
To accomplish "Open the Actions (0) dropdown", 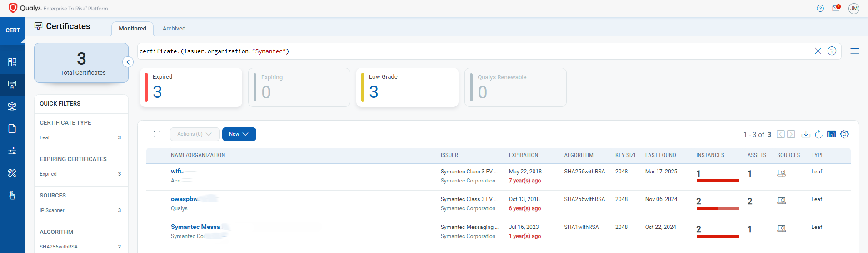I will 195,134.
